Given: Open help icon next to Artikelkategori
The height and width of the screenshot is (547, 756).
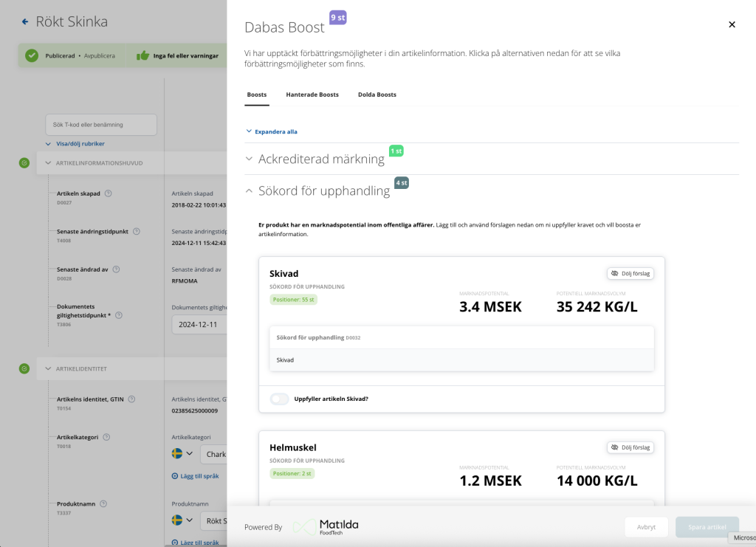Looking at the screenshot, I should [x=106, y=437].
